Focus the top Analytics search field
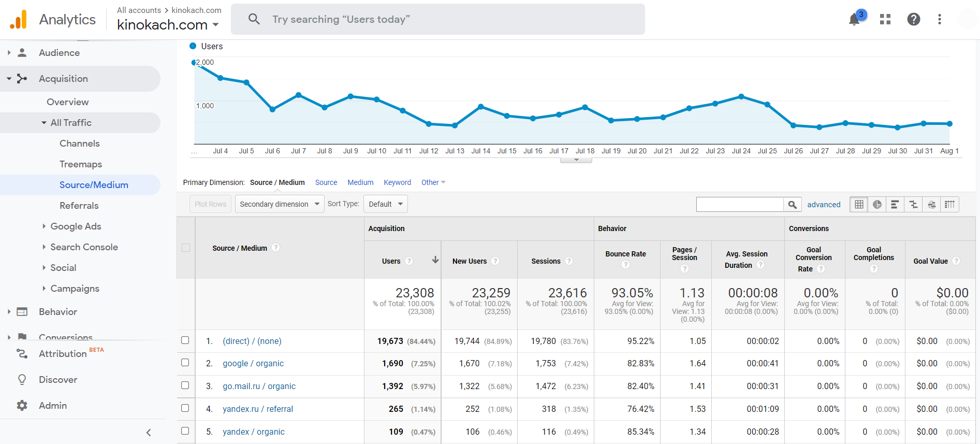Viewport: 980px width, 444px height. [x=438, y=19]
